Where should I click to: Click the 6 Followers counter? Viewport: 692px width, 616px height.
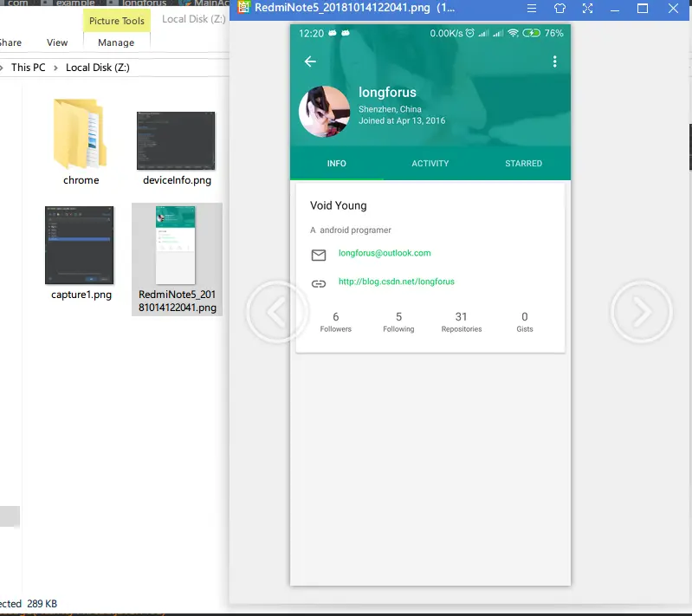click(335, 322)
